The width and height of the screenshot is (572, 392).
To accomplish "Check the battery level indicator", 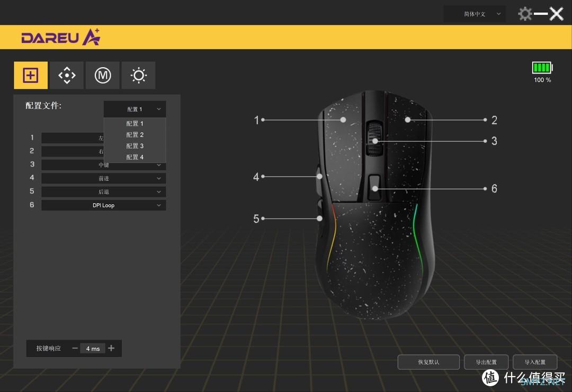I will click(542, 67).
